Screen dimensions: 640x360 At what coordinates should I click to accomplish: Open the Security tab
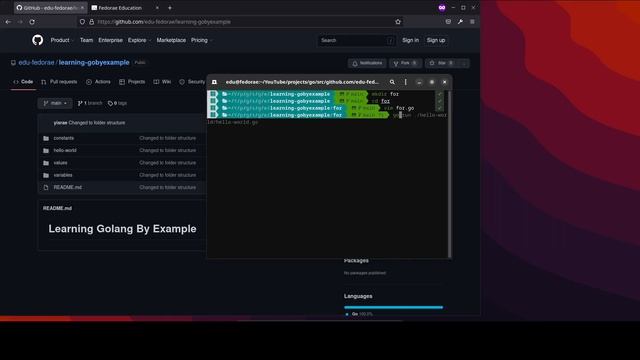(x=192, y=82)
